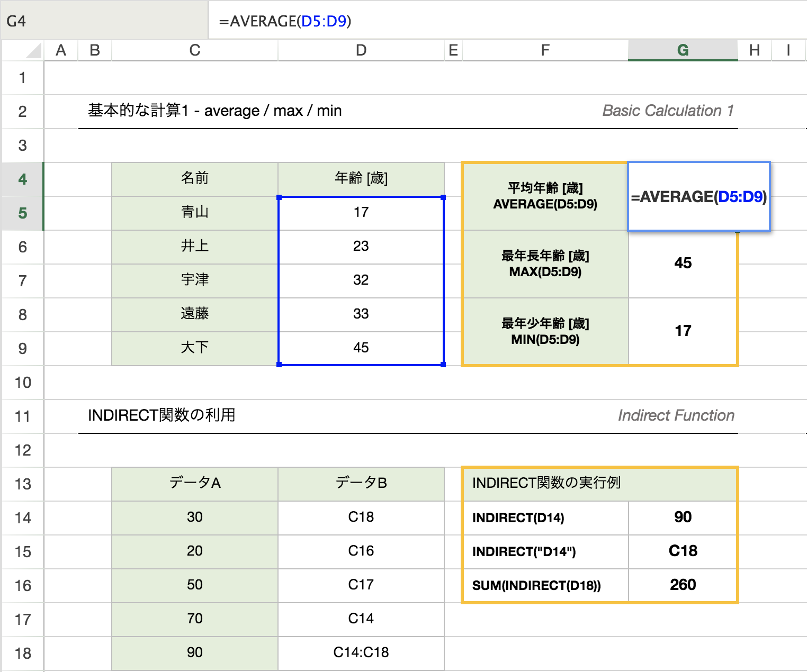Click the 'INDIRECT関数の利用' section title
The image size is (807, 672).
point(162,415)
